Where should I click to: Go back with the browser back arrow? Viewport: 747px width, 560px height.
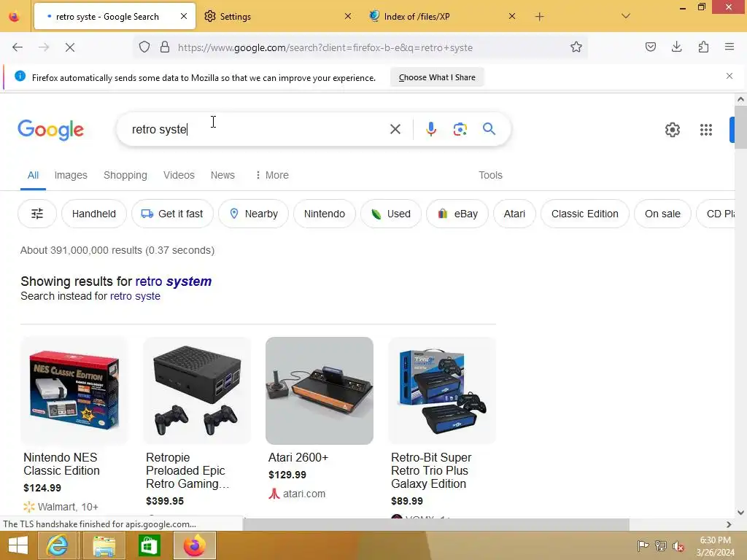(x=18, y=47)
